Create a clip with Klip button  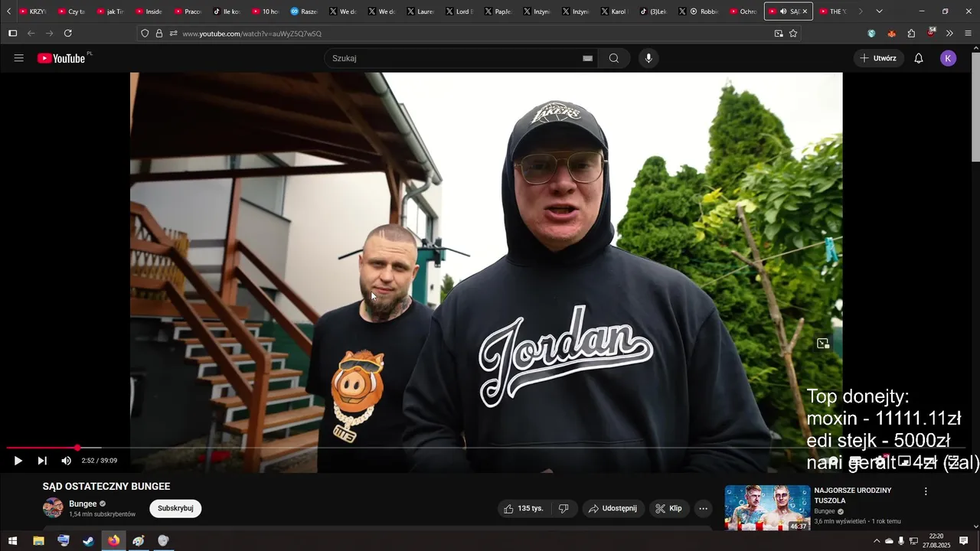coord(670,508)
